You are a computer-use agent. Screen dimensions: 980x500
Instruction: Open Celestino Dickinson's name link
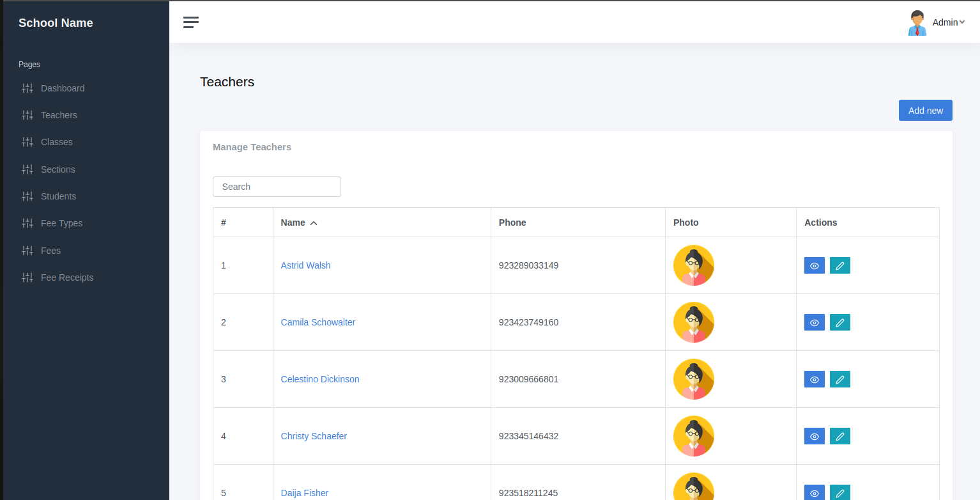(x=320, y=379)
